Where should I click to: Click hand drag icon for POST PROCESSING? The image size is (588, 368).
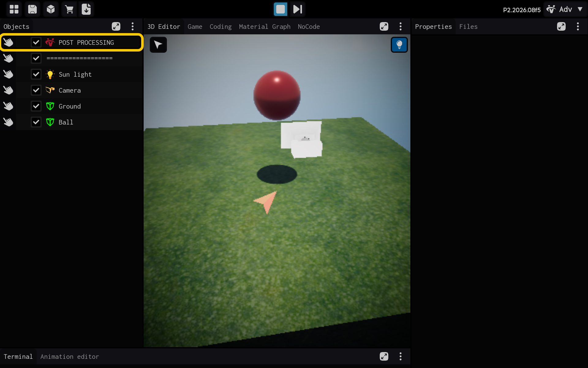(8, 42)
